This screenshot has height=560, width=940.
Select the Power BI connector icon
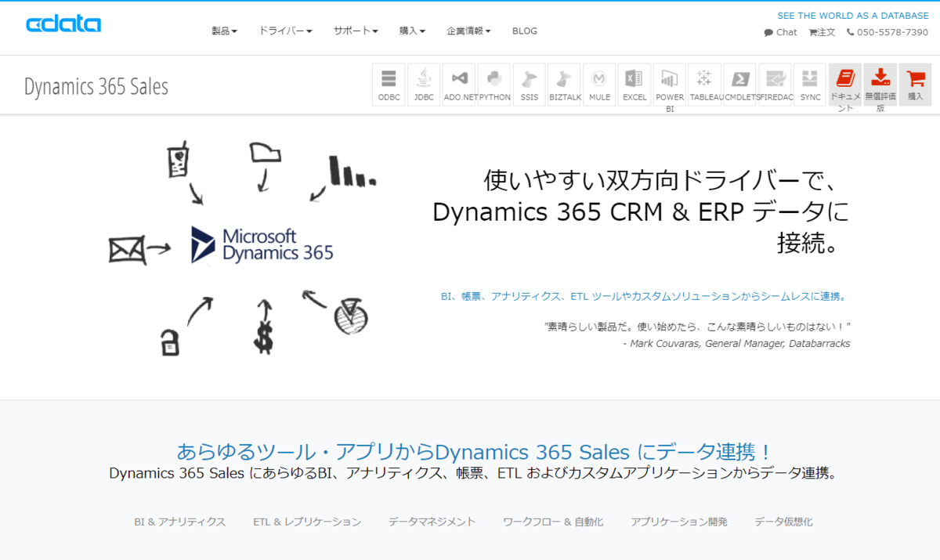coord(670,85)
